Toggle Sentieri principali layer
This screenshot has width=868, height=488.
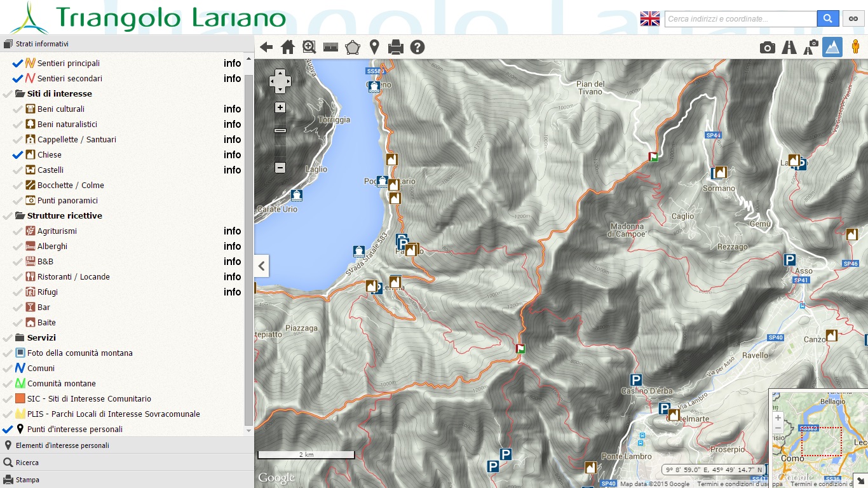pos(18,63)
